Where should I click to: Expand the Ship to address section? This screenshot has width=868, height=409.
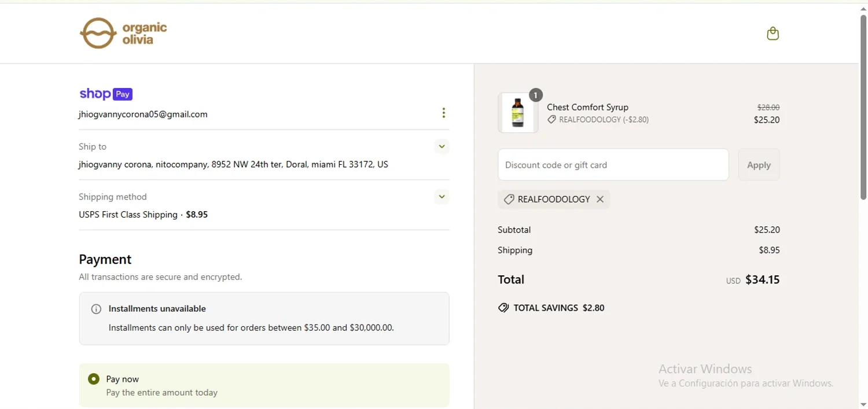point(442,146)
